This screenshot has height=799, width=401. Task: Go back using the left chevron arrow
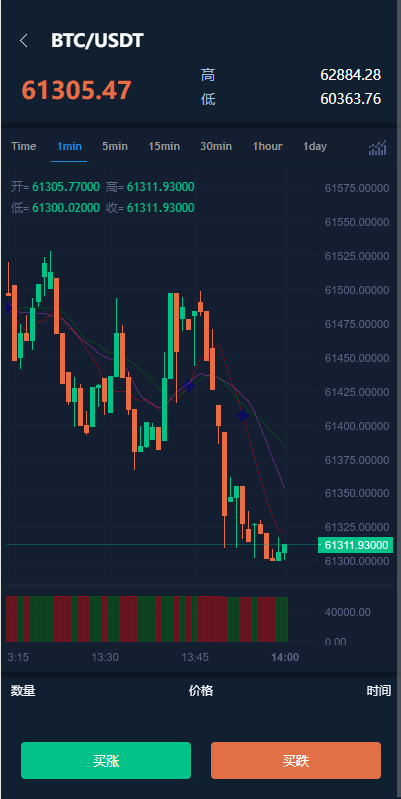(23, 41)
